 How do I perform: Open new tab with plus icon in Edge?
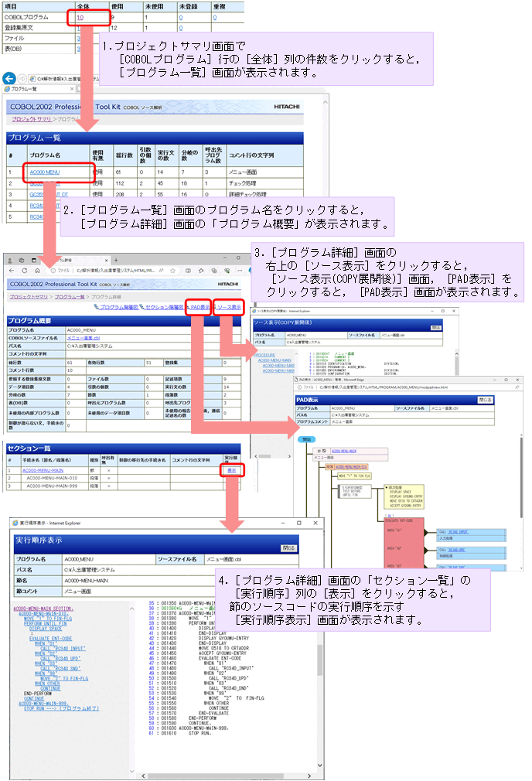pyautogui.click(x=116, y=260)
